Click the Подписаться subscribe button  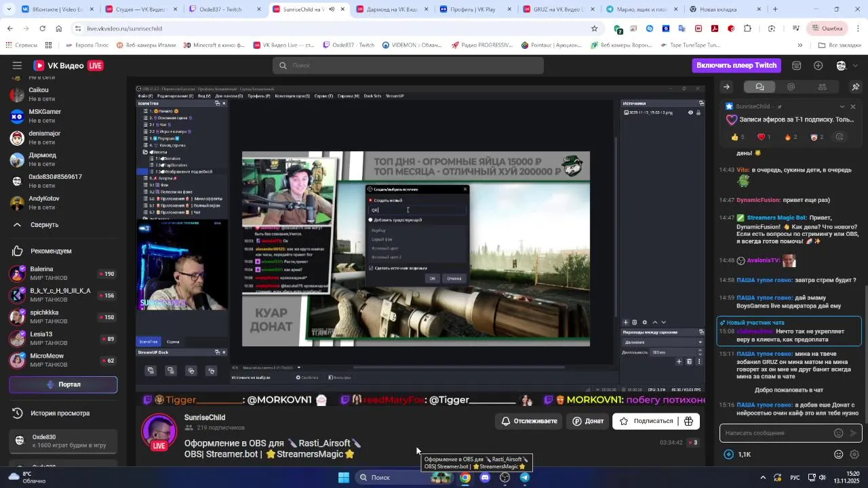point(646,421)
